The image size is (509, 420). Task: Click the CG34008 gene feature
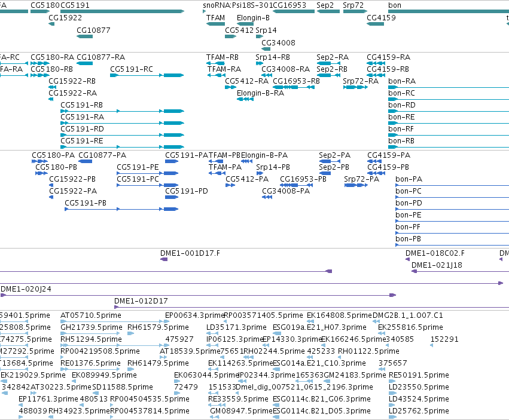click(266, 49)
